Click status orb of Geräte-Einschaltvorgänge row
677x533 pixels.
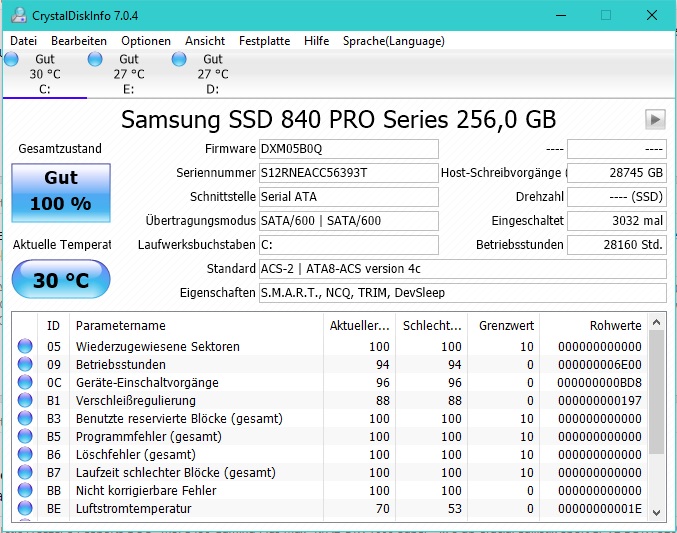(25, 382)
